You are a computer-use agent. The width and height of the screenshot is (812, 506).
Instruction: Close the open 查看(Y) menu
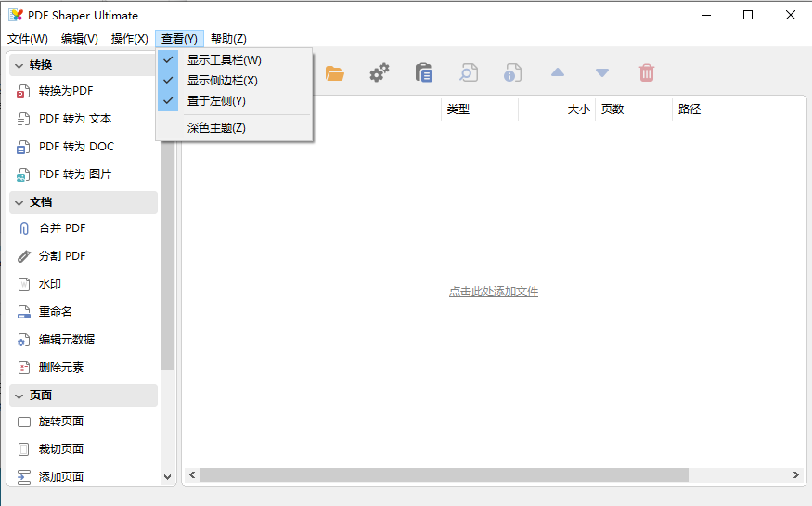coord(179,39)
